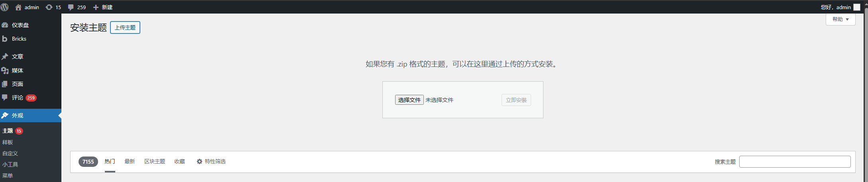Click the 特性筛选 gear icon
Screen dimensions: 868x182
click(199, 161)
